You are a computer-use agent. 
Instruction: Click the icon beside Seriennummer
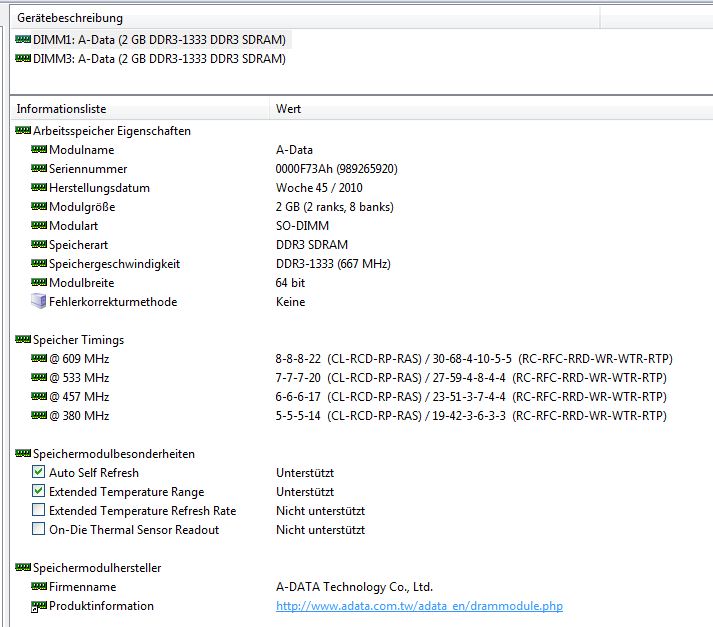39,168
